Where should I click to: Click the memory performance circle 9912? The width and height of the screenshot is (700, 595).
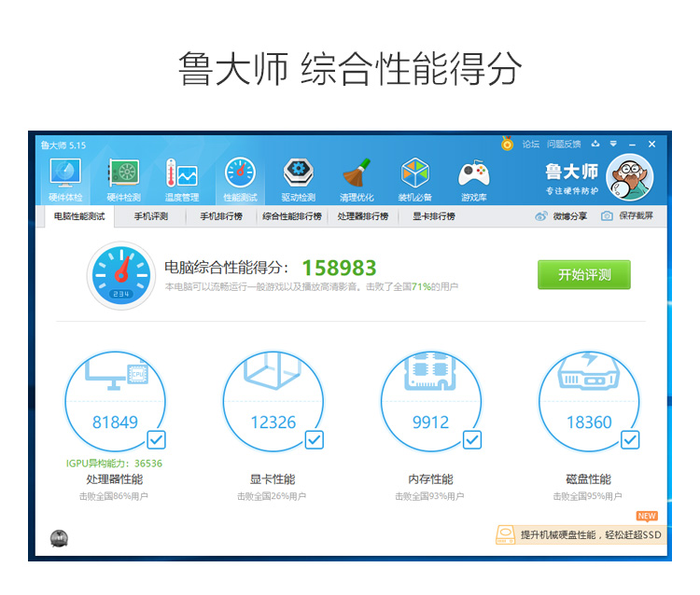[x=431, y=401]
